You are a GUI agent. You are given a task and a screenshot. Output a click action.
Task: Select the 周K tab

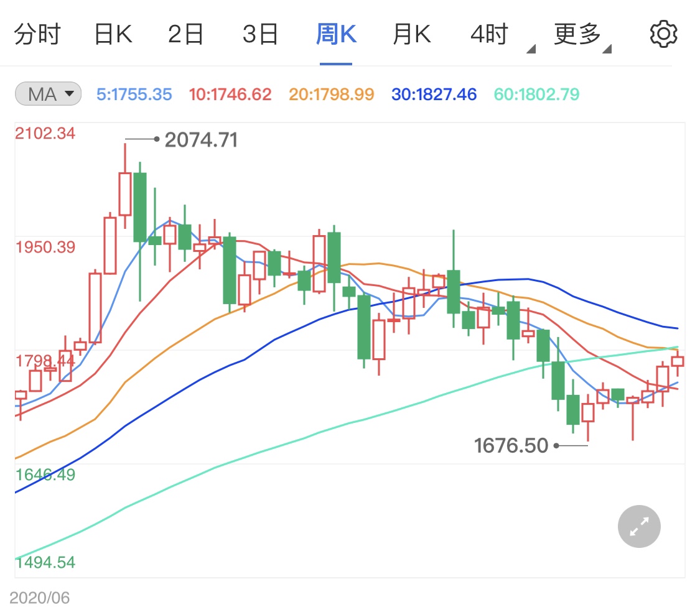(336, 34)
